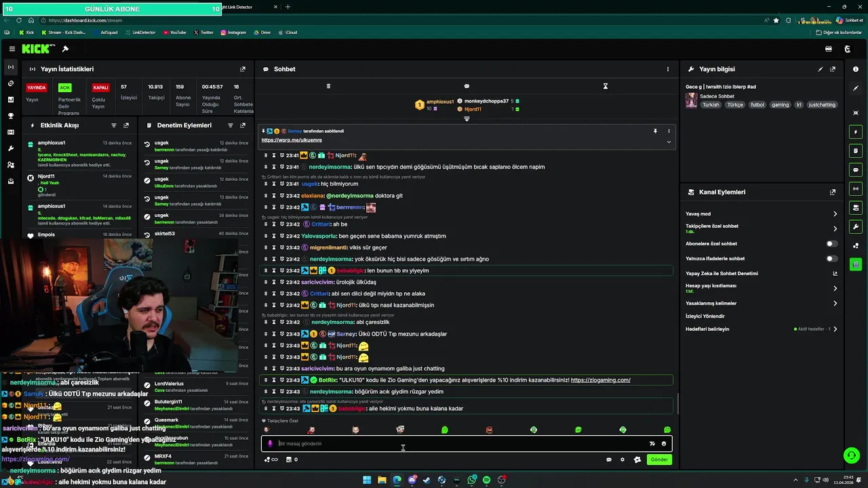Open the hamburger menu beside the Kick logo
Screen dimensions: 868x488
[x=12, y=49]
